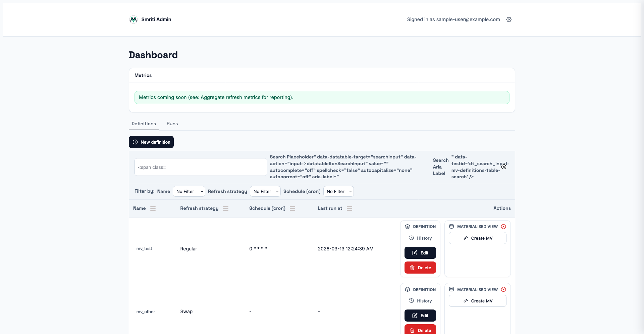Click the Smriti Admin logo icon

133,19
